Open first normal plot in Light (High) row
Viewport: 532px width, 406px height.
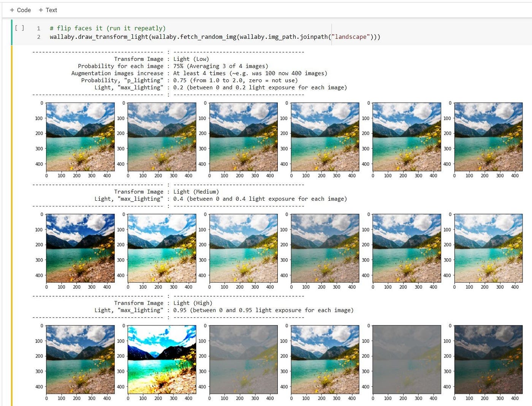[x=80, y=360]
